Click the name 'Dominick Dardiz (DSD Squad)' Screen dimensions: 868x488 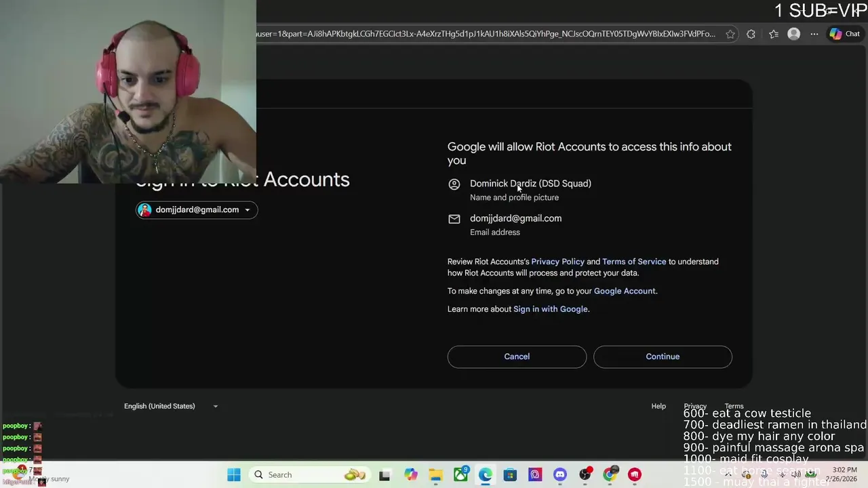(530, 184)
